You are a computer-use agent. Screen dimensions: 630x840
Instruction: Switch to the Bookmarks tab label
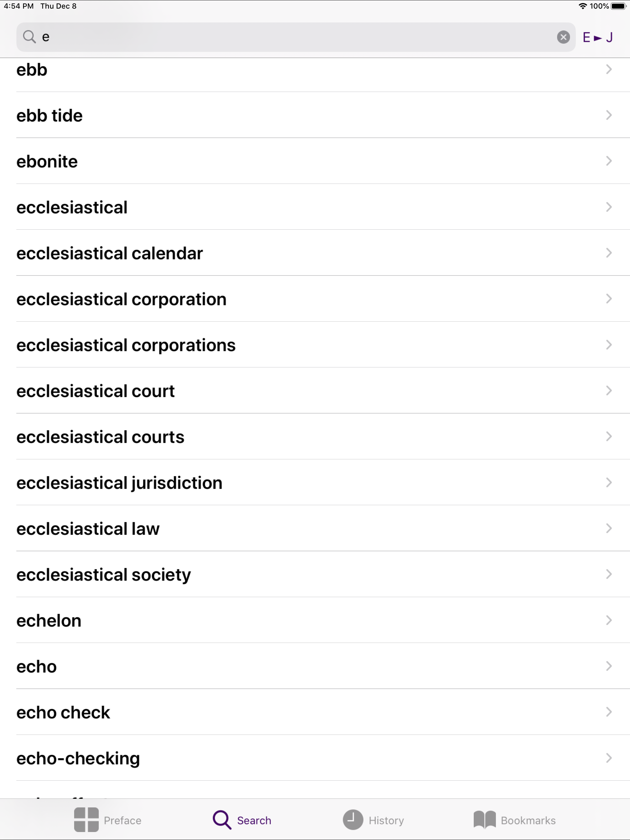[528, 821]
